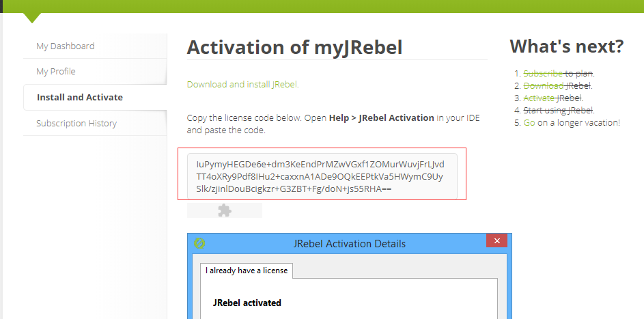Open the Subscribe to plan link

543,74
